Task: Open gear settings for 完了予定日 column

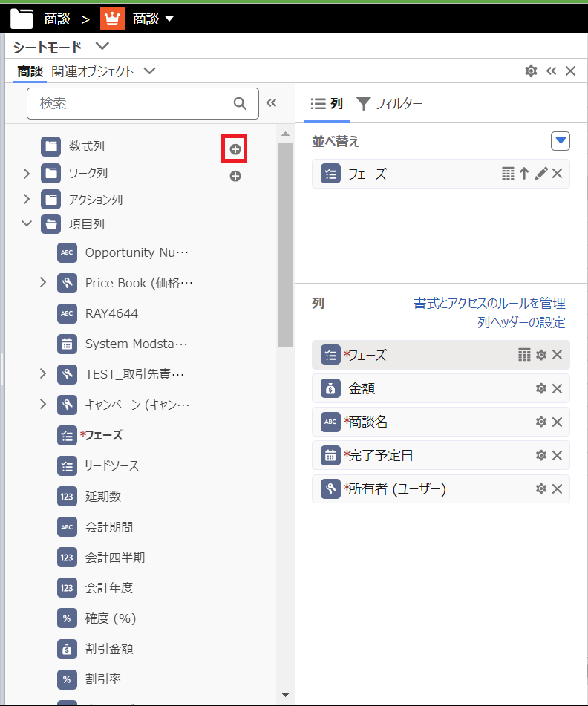Action: pyautogui.click(x=541, y=455)
